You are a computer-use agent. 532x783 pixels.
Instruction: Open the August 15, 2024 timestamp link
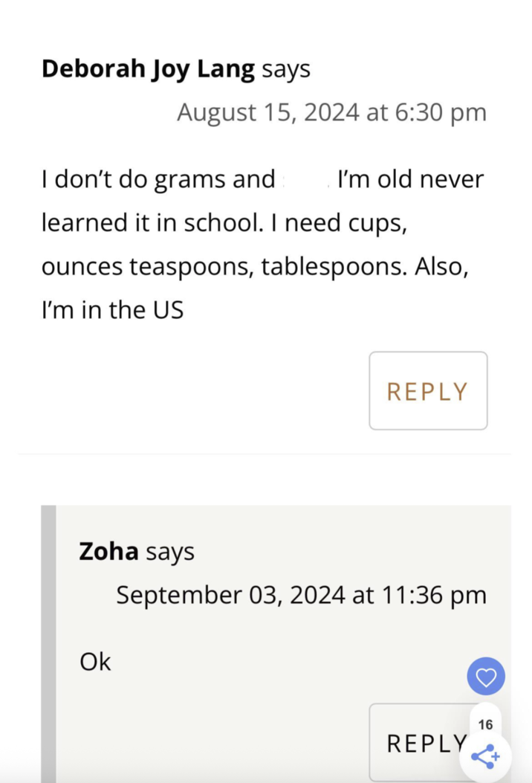(331, 112)
